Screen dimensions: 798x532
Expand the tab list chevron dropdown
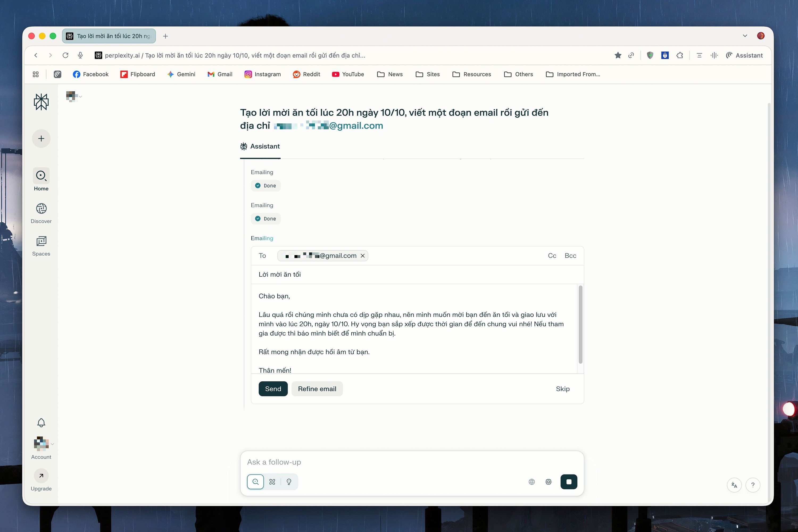(745, 36)
